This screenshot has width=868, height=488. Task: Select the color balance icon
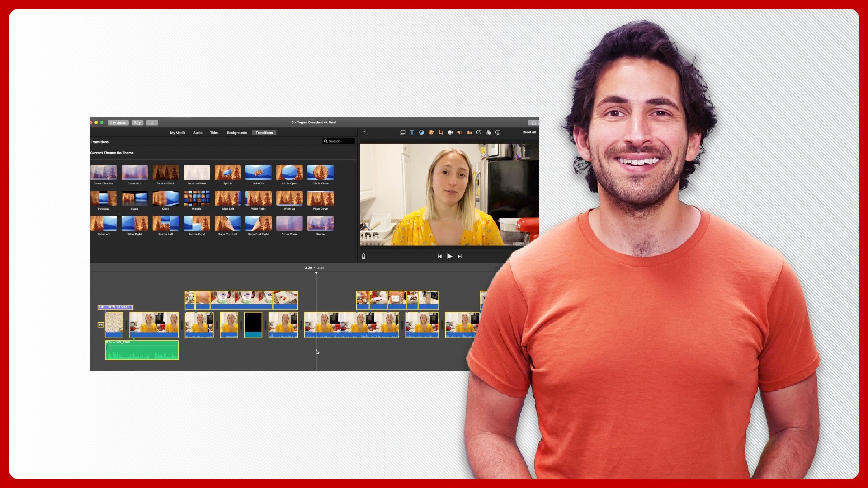pyautogui.click(x=421, y=132)
